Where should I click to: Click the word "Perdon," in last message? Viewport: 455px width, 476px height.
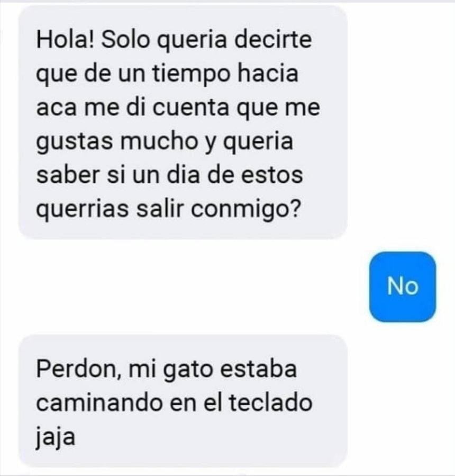(x=79, y=369)
